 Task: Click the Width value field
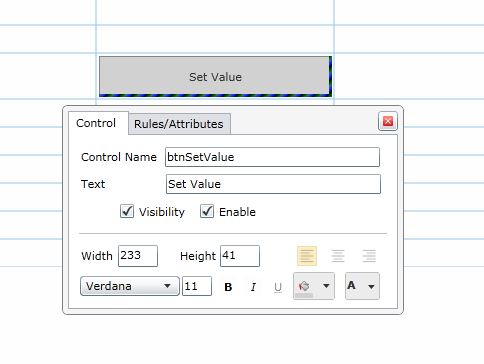(x=138, y=256)
